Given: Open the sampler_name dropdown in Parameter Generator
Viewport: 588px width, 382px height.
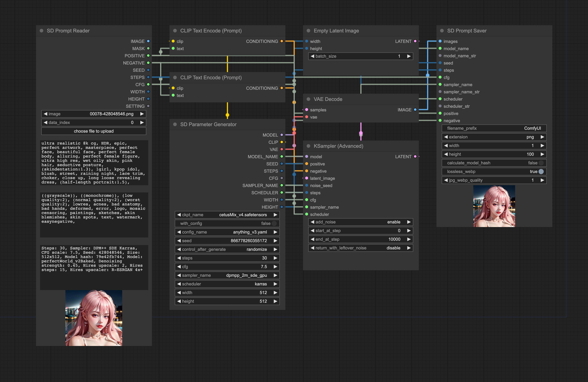Looking at the screenshot, I should point(227,275).
